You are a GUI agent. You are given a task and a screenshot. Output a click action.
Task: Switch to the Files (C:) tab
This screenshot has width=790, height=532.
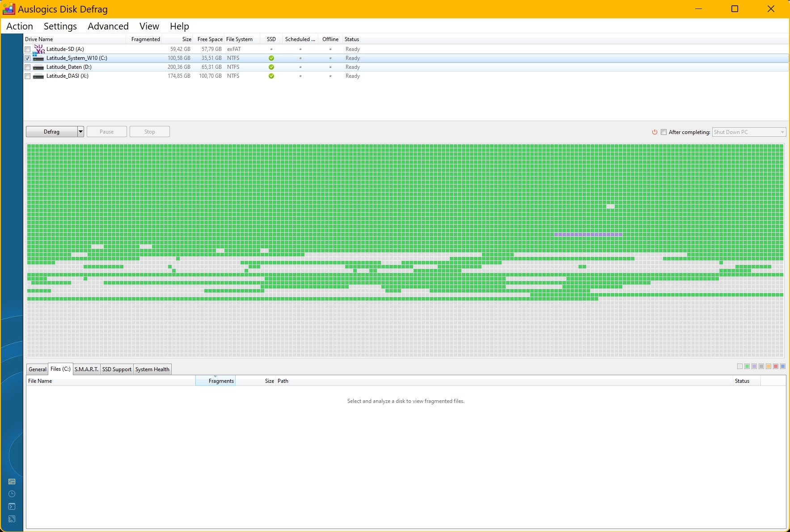pos(60,369)
